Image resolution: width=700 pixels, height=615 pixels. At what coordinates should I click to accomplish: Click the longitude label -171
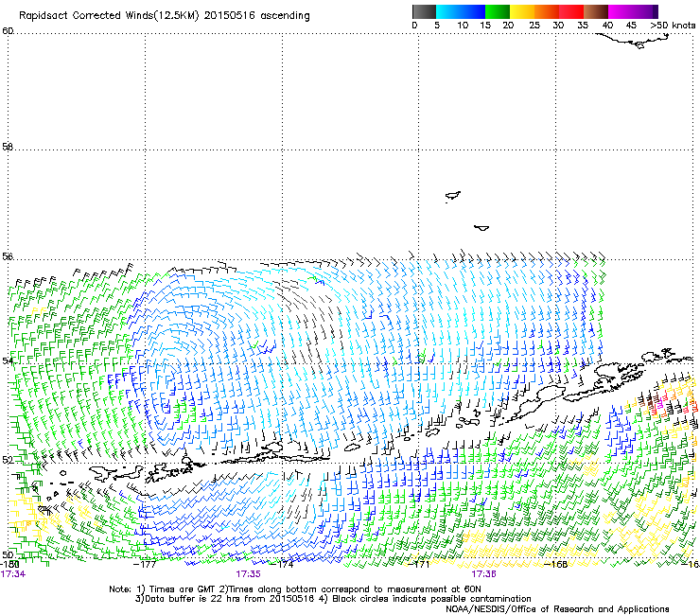419,564
